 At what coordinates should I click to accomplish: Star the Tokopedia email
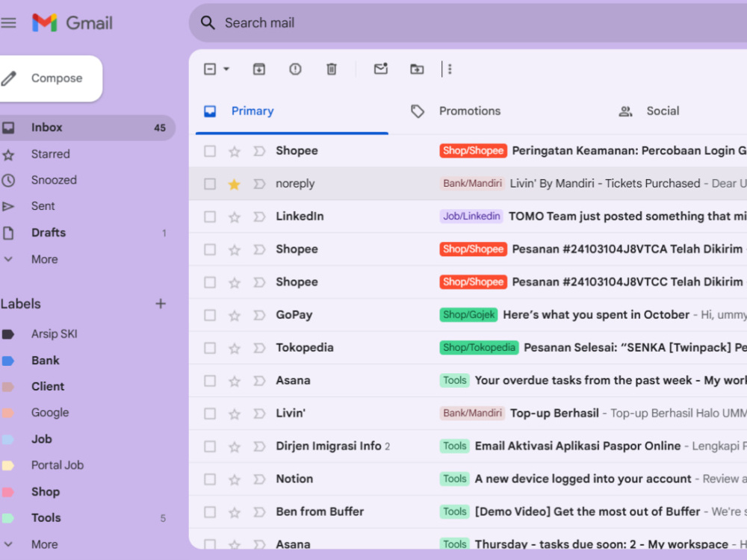pos(234,349)
